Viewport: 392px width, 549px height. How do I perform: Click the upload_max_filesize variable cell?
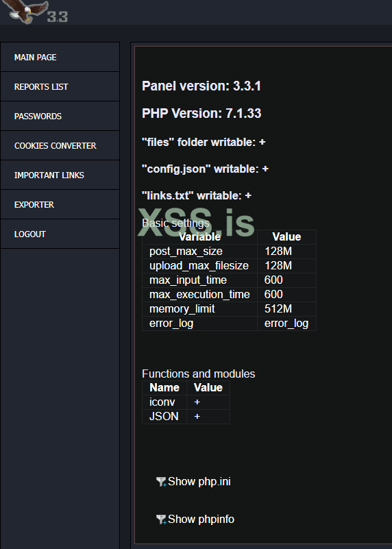[199, 266]
